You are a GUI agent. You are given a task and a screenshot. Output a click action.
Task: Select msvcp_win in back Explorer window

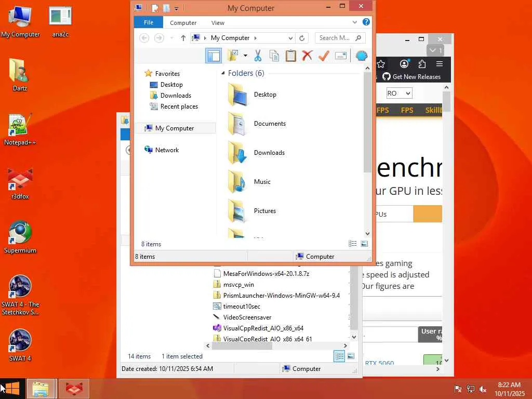coord(238,284)
